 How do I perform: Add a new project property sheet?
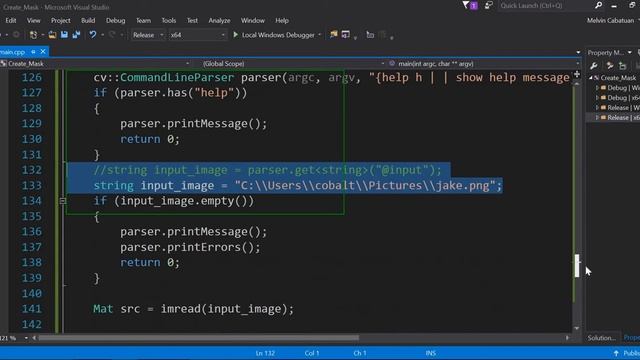click(610, 66)
